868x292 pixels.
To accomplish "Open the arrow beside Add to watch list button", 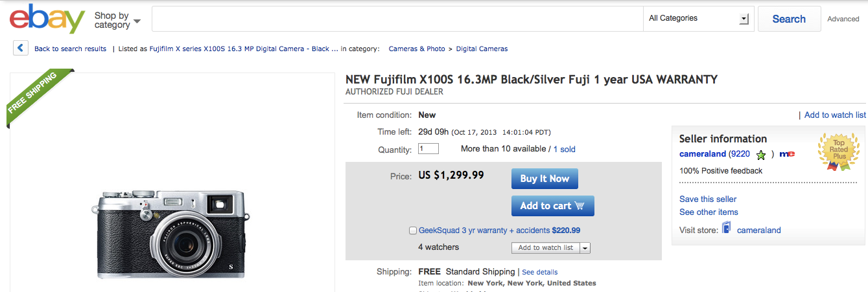I will (585, 248).
